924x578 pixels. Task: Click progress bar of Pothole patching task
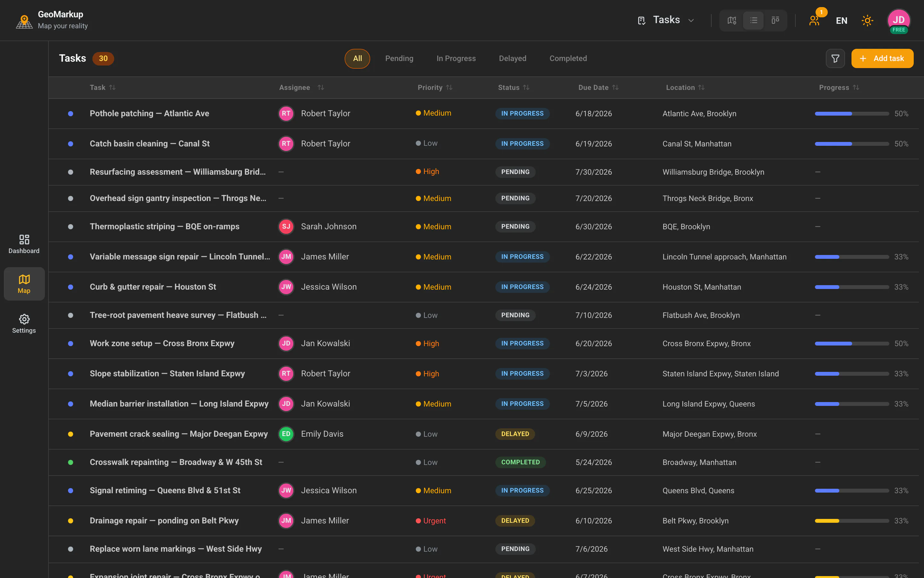click(852, 114)
